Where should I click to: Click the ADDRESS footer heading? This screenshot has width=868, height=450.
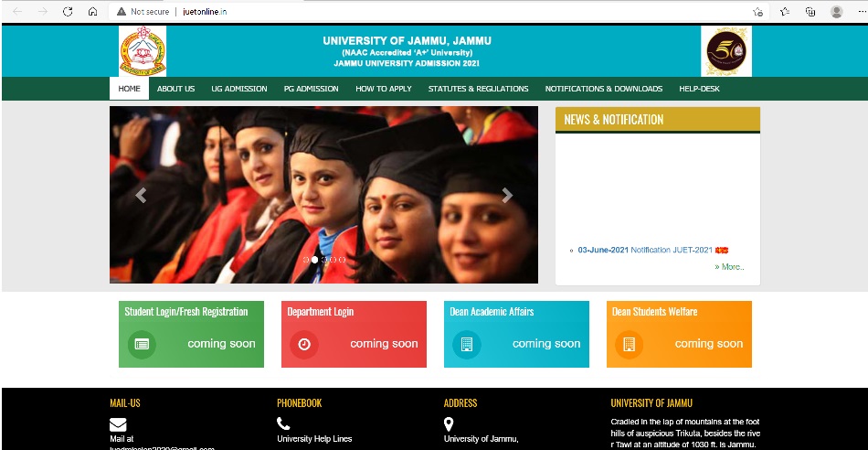click(460, 403)
